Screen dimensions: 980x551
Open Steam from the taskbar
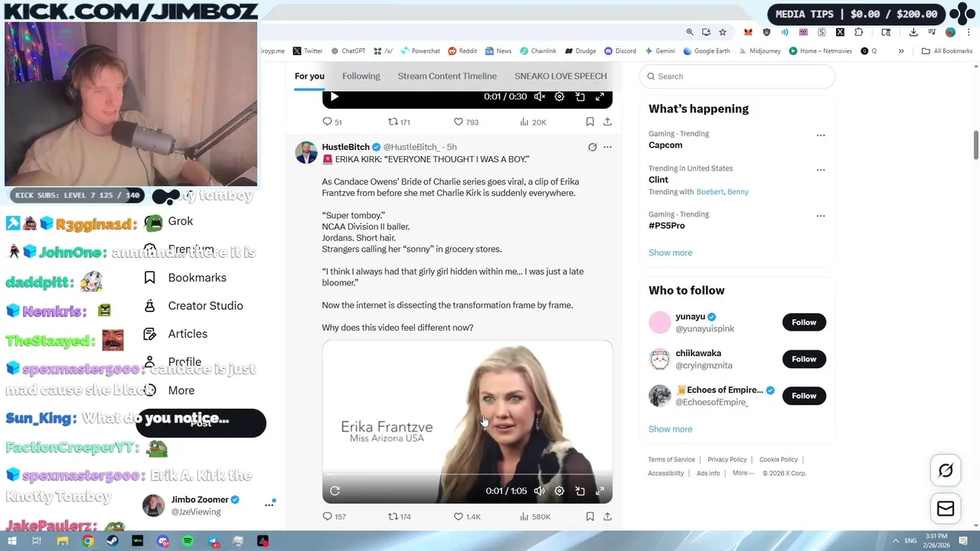pyautogui.click(x=113, y=541)
